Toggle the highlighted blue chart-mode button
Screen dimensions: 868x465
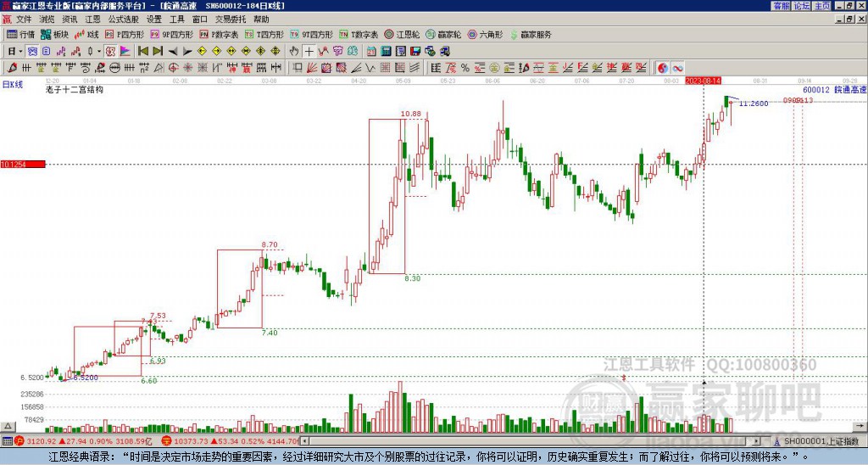[x=33, y=51]
